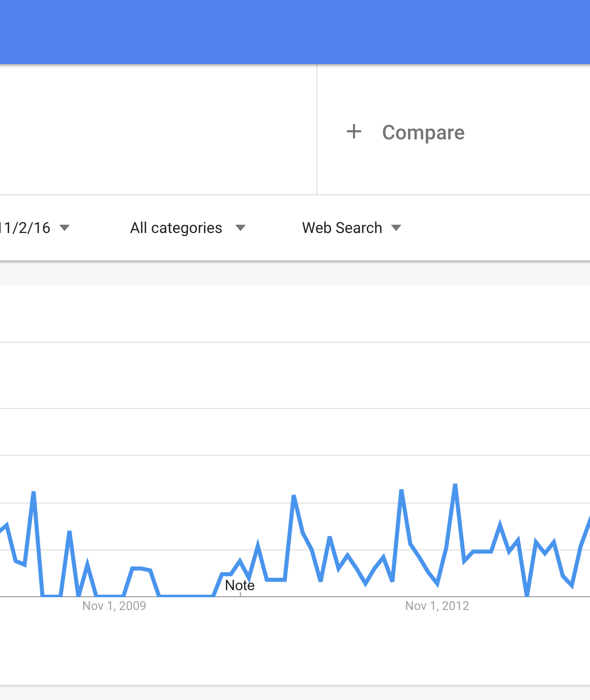
Task: Click the Nov 1, 2012 axis label
Action: pyautogui.click(x=437, y=606)
